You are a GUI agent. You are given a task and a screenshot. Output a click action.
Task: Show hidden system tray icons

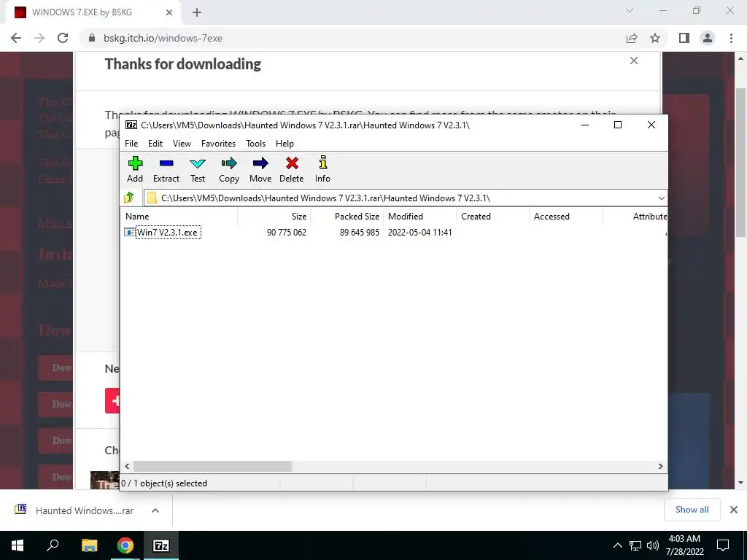[x=617, y=545]
